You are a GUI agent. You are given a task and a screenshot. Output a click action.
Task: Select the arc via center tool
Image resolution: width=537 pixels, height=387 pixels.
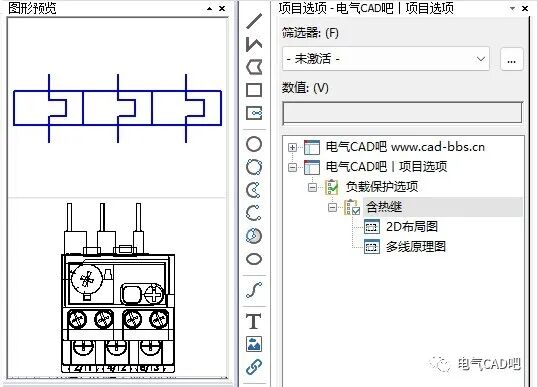[x=254, y=190]
